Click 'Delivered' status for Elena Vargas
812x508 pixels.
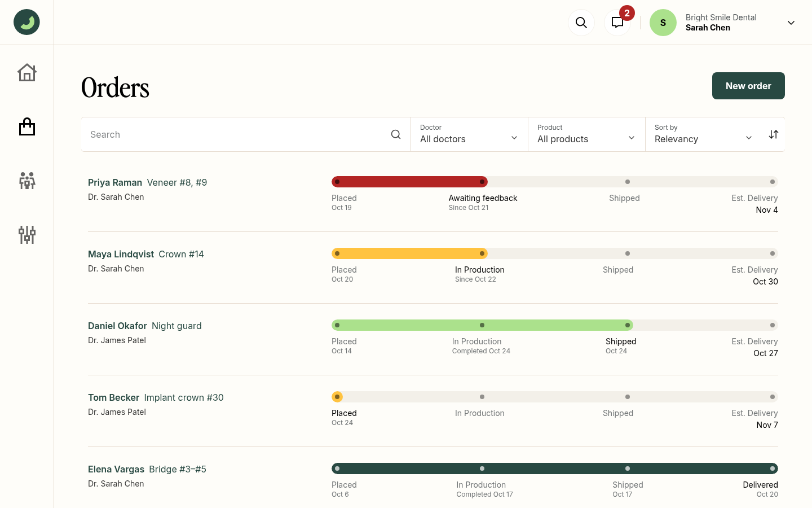pyautogui.click(x=760, y=485)
